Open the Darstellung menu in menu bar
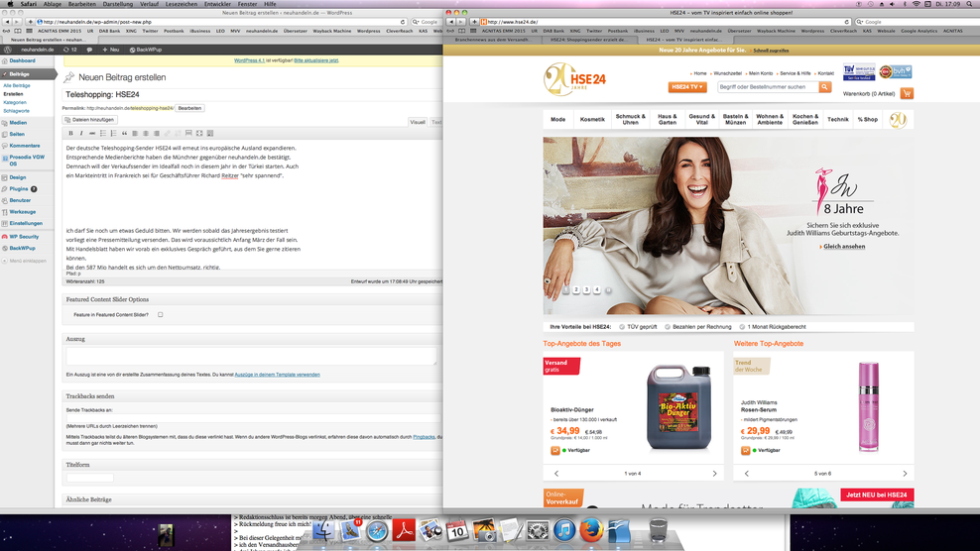The height and width of the screenshot is (551, 980). (x=117, y=4)
